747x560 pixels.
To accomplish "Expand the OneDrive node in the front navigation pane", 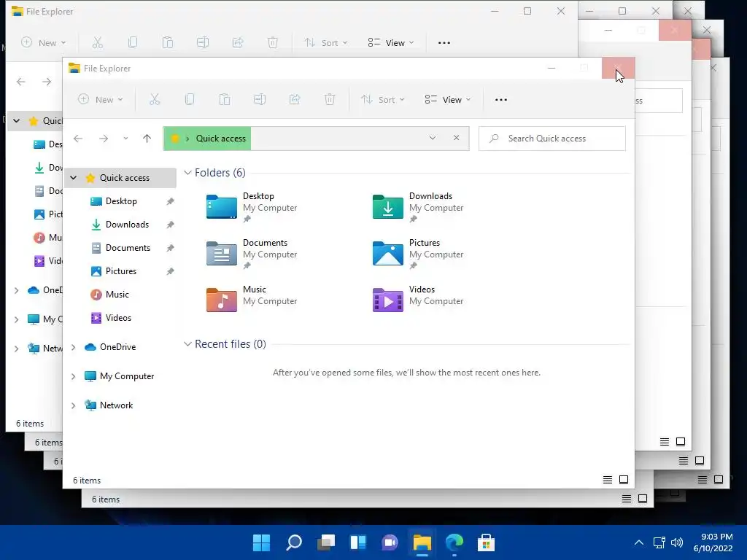I will coord(74,347).
